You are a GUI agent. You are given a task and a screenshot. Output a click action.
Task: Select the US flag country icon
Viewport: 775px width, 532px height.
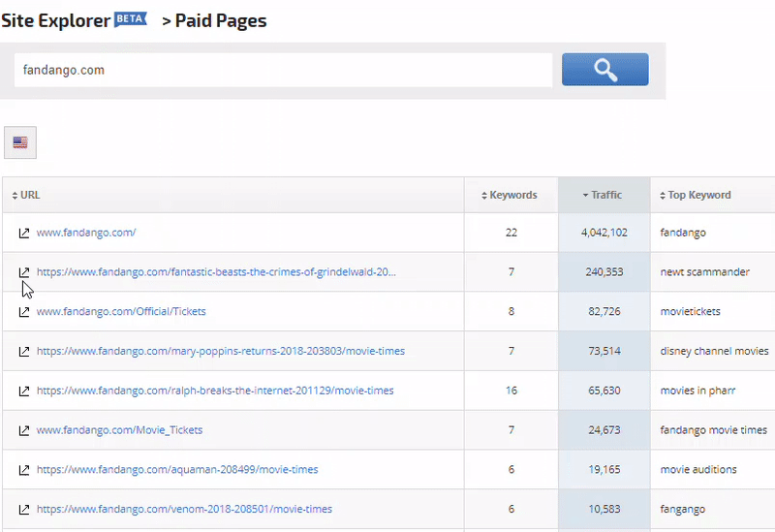[20, 142]
